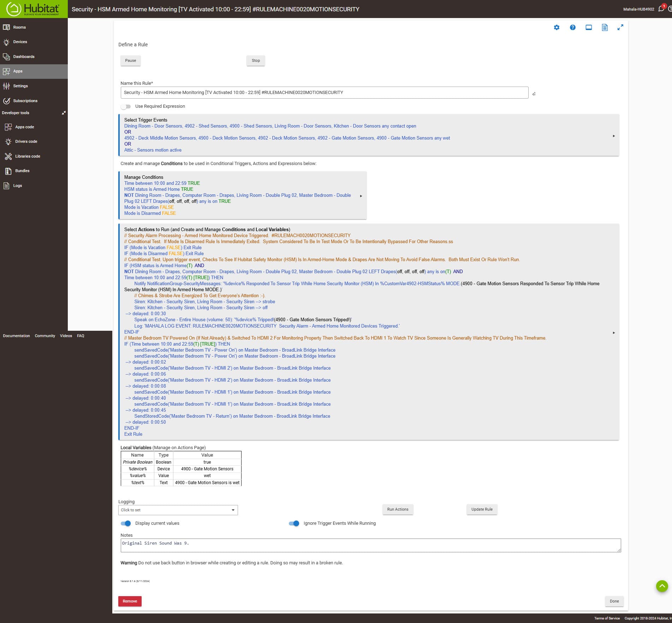The height and width of the screenshot is (623, 672).
Task: Open Drivers code under Developer tools
Action: 26,141
